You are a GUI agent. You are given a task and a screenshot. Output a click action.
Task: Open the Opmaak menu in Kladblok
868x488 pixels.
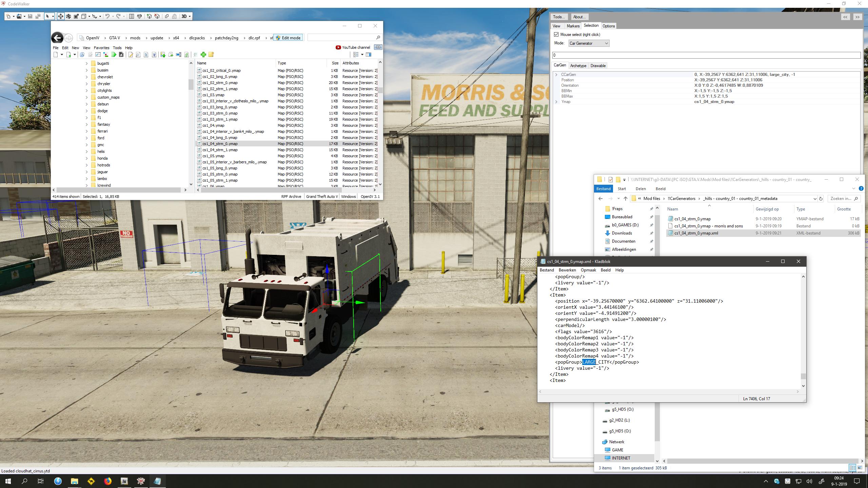(588, 270)
